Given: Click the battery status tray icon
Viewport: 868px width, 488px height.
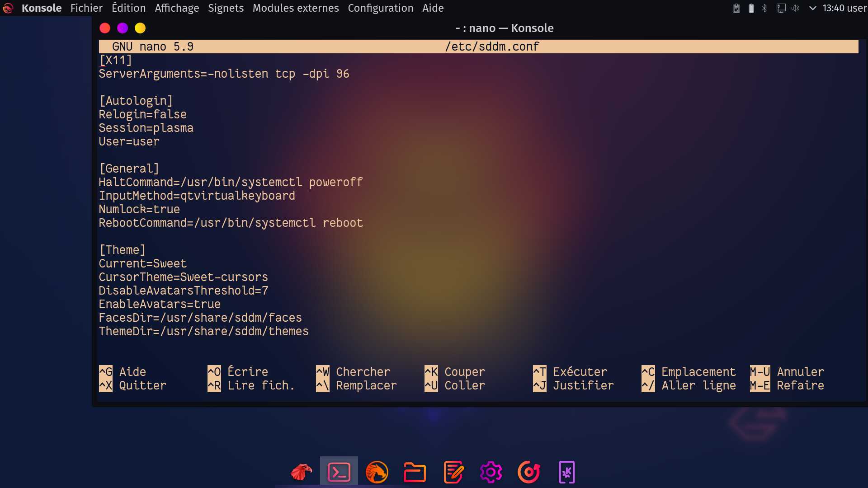Looking at the screenshot, I should (x=751, y=8).
